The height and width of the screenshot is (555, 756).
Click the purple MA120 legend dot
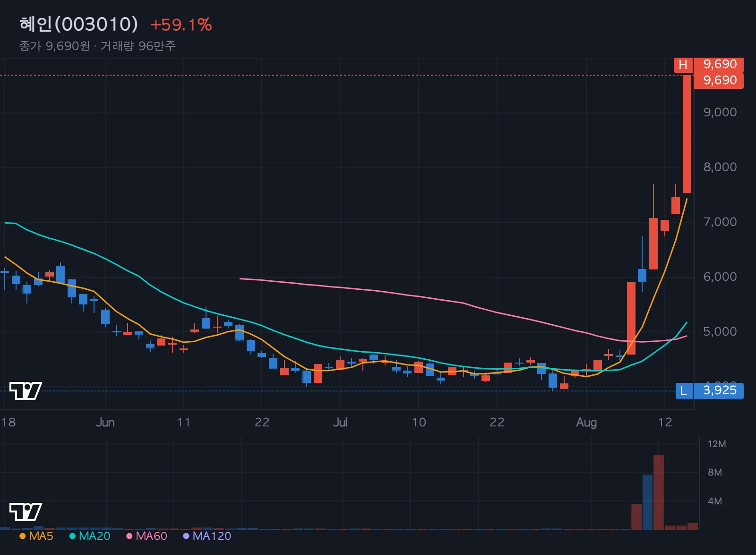click(x=186, y=536)
